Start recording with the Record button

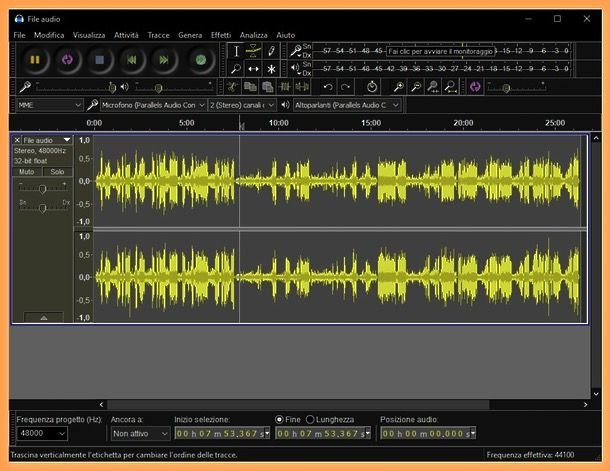click(x=201, y=60)
